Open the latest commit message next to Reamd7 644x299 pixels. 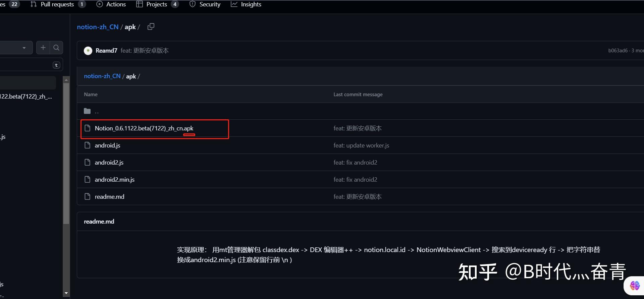(x=145, y=51)
